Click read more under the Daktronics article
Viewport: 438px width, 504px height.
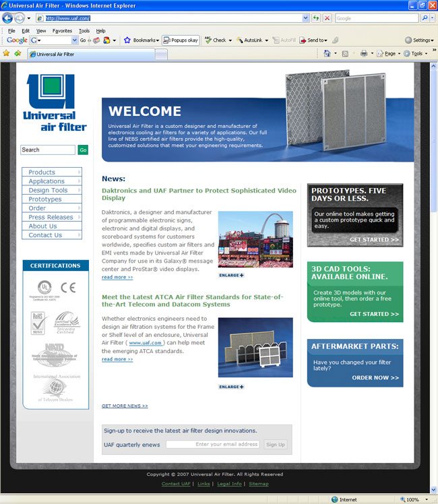pyautogui.click(x=117, y=277)
